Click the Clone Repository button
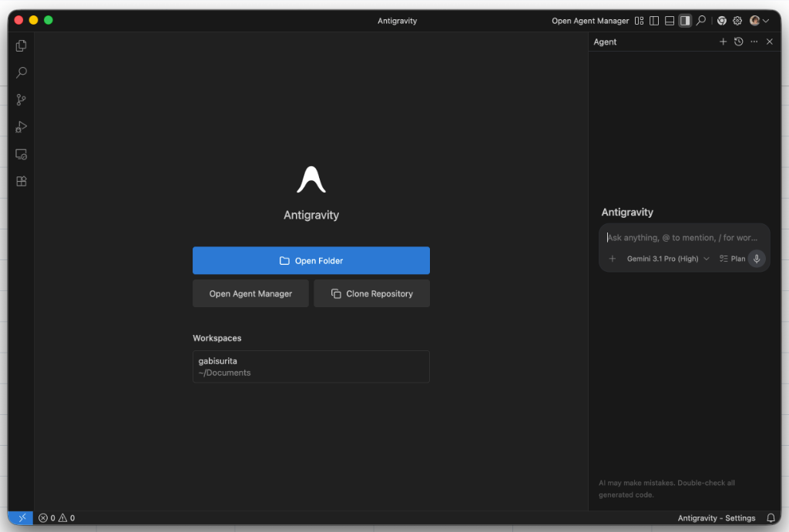Viewport: 789px width, 532px height. tap(372, 293)
